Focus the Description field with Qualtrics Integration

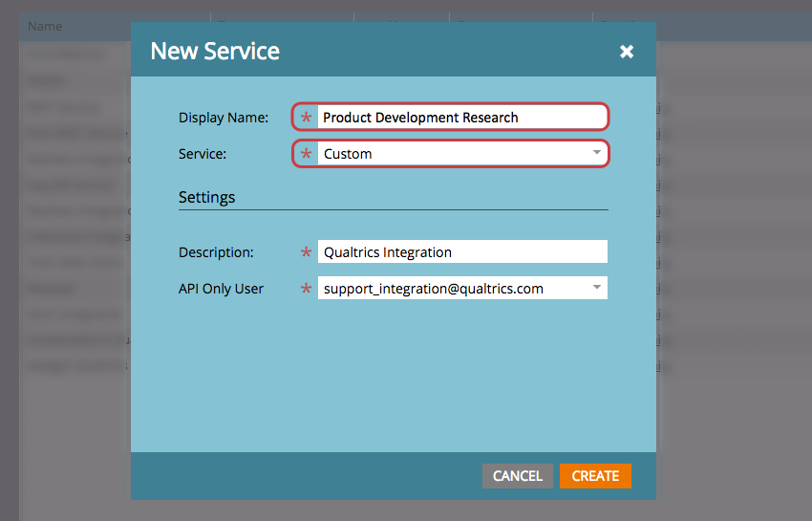[461, 252]
